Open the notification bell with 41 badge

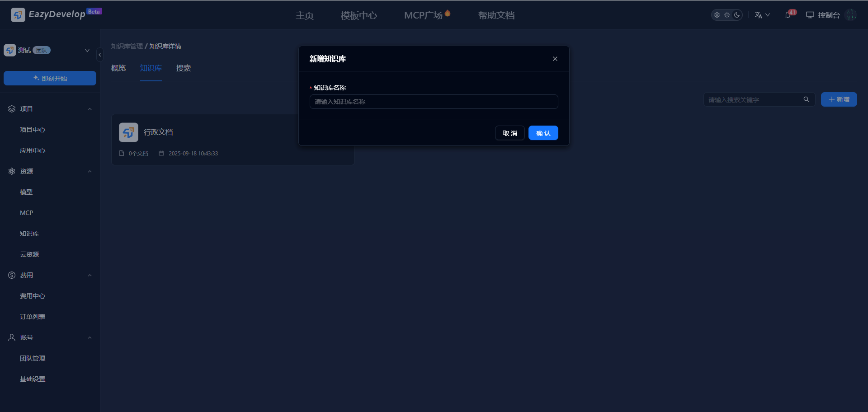click(x=788, y=15)
